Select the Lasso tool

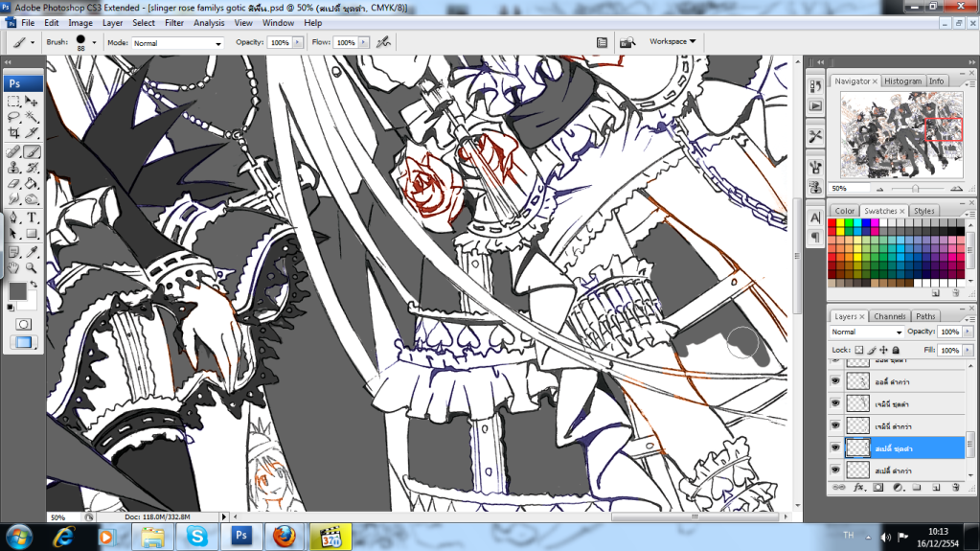pyautogui.click(x=13, y=117)
